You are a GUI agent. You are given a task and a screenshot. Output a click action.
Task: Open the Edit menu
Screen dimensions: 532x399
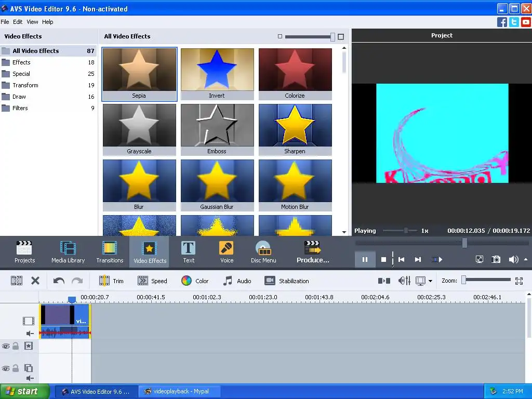click(18, 22)
